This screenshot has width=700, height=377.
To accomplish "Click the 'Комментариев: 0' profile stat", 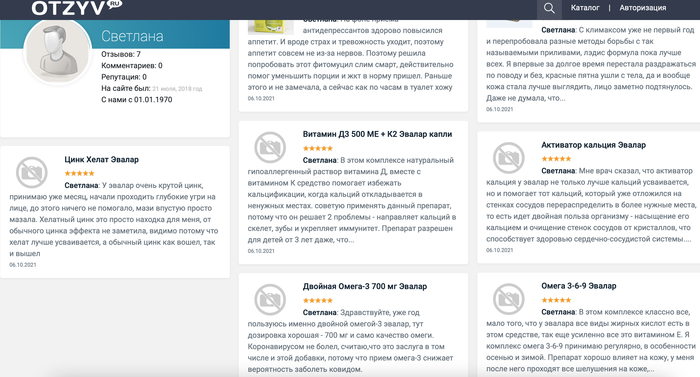I will (132, 65).
